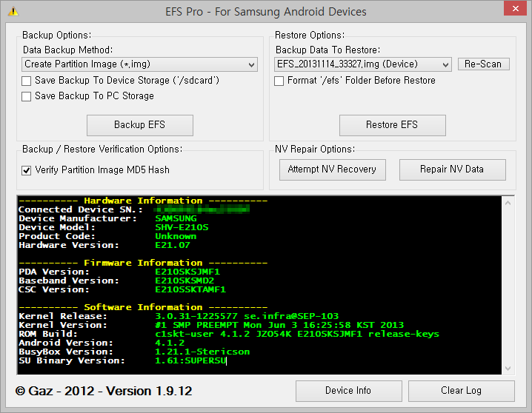
Task: Click the Hardware Version value E21.07
Action: pyautogui.click(x=173, y=245)
